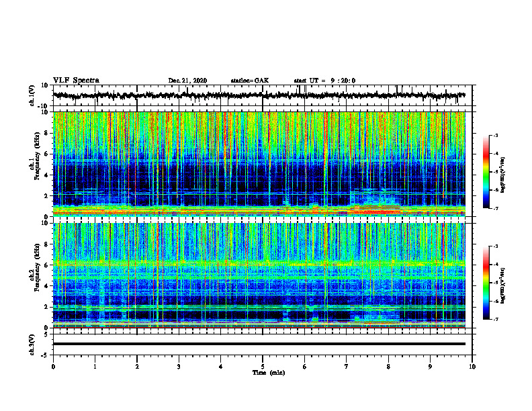Screen dimensions: 532x411
Task: Click time axis tick label "4"
Action: (x=221, y=367)
